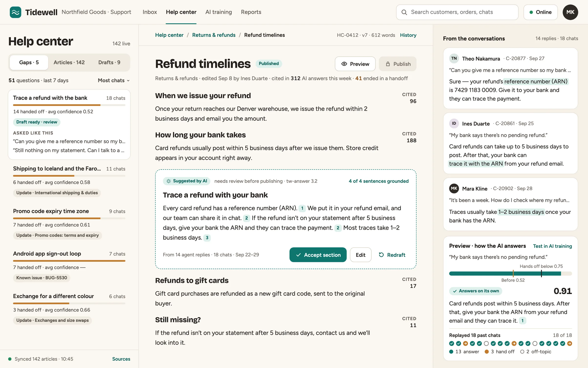The width and height of the screenshot is (588, 368).
Task: Click the first replayed chat dot
Action: coord(452,343)
